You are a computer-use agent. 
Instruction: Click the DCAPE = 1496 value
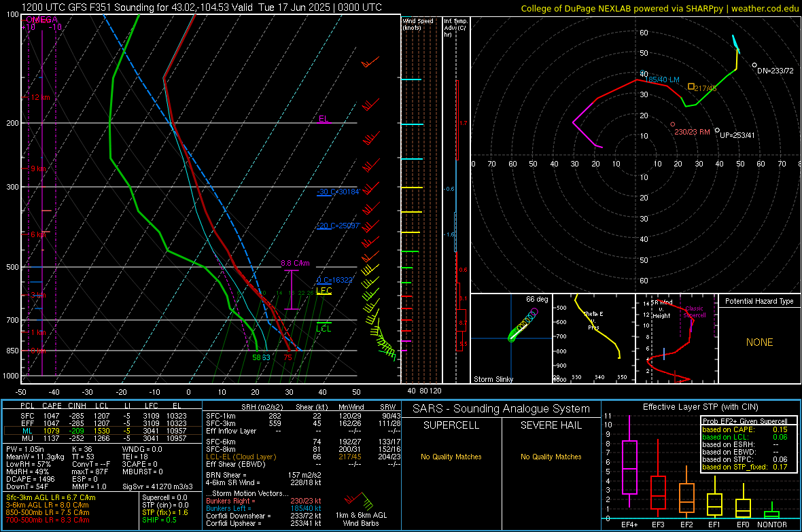[x=31, y=479]
